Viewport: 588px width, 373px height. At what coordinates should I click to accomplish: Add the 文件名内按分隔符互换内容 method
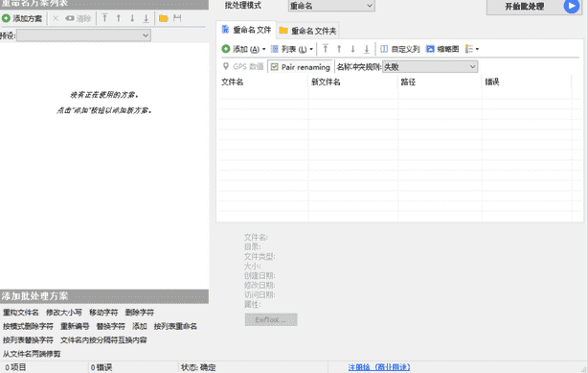point(103,340)
